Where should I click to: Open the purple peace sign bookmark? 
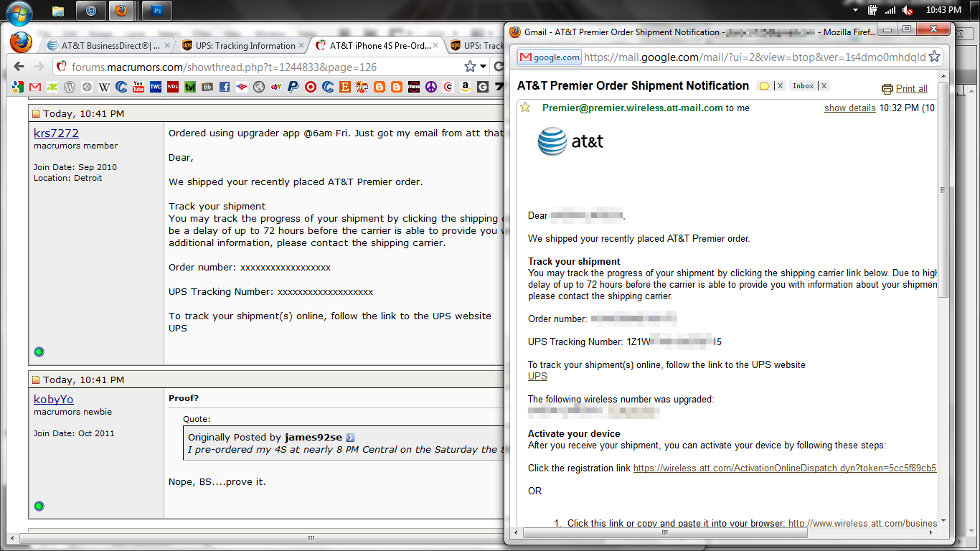click(x=430, y=87)
